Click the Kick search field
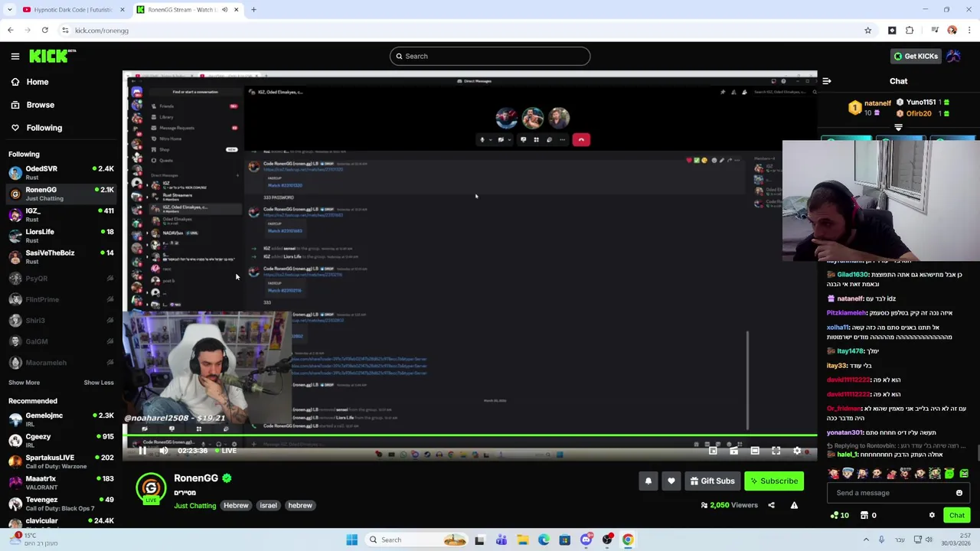The width and height of the screenshot is (980, 551). click(x=490, y=56)
